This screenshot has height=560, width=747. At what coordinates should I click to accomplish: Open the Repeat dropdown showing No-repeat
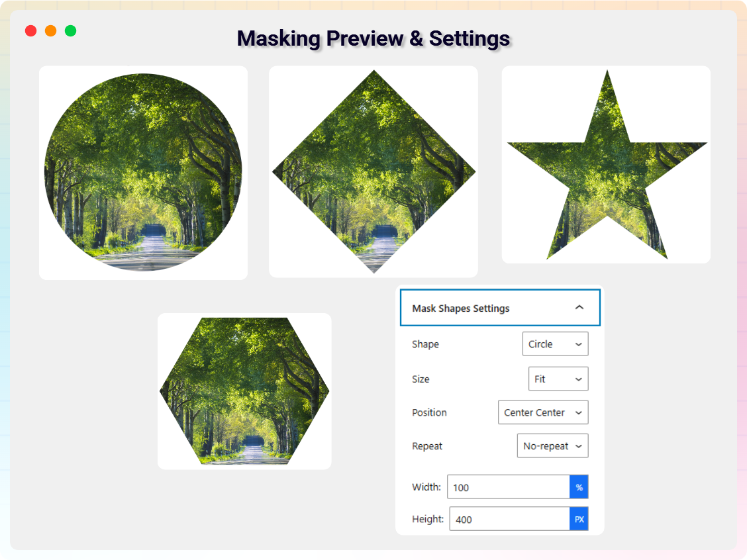pos(552,446)
